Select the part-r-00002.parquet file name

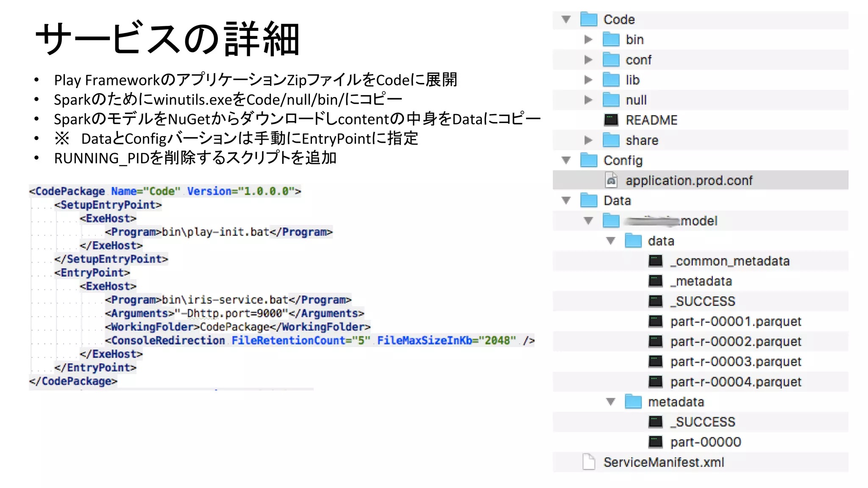736,341
